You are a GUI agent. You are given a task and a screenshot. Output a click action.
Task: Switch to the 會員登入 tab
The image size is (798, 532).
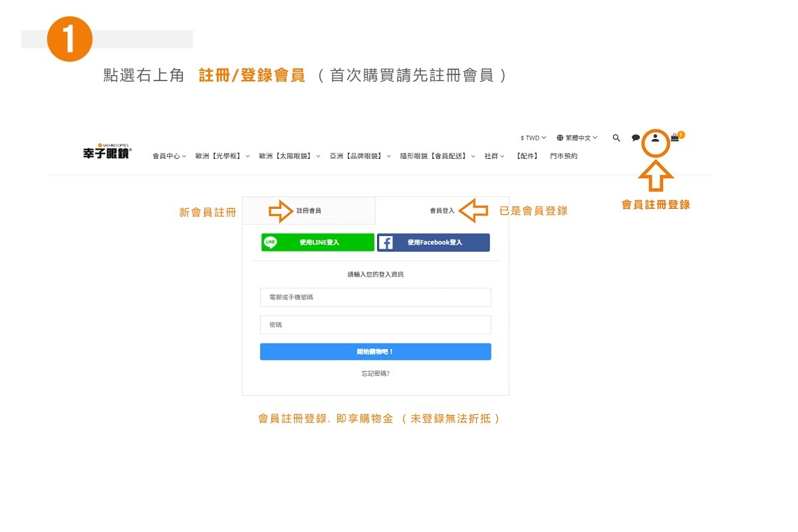point(442,209)
